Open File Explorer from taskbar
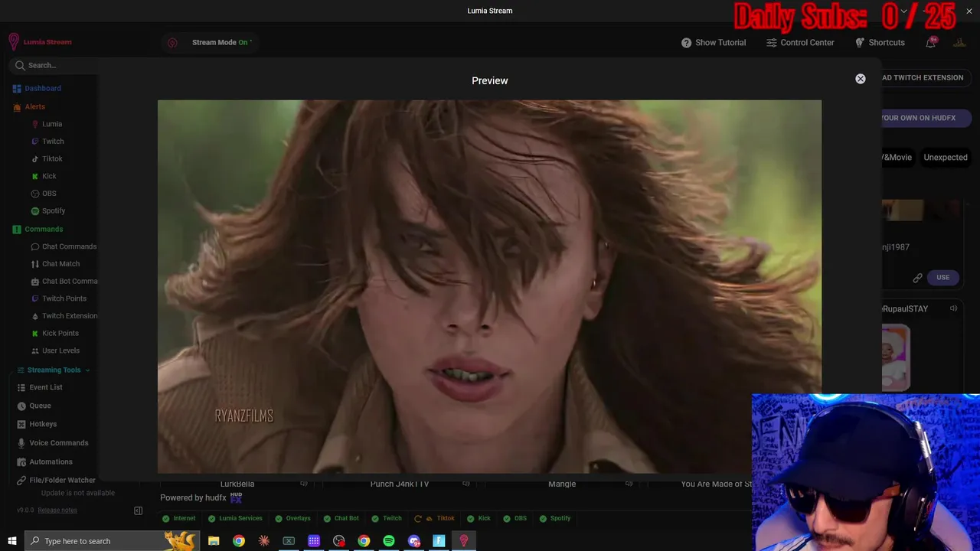 click(x=214, y=541)
